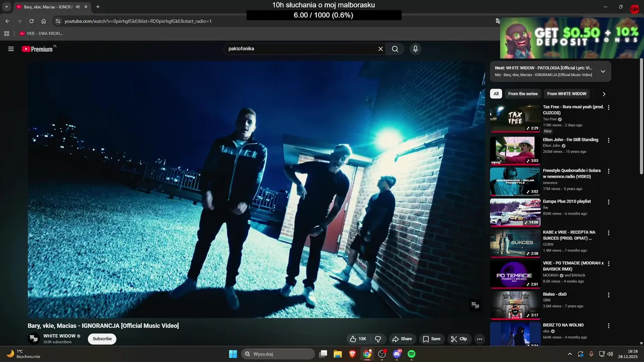Open Brave browser from the taskbar
Viewport: 644px width, 362px height.
pyautogui.click(x=352, y=354)
